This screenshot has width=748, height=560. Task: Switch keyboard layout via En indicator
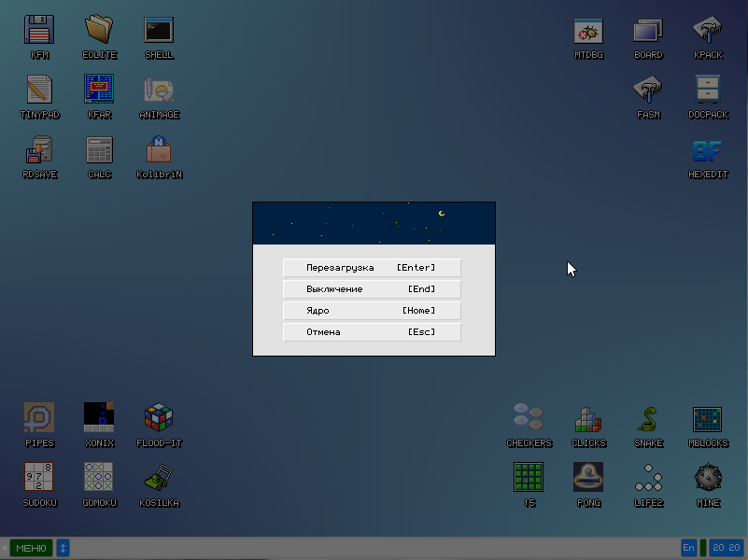click(x=688, y=548)
